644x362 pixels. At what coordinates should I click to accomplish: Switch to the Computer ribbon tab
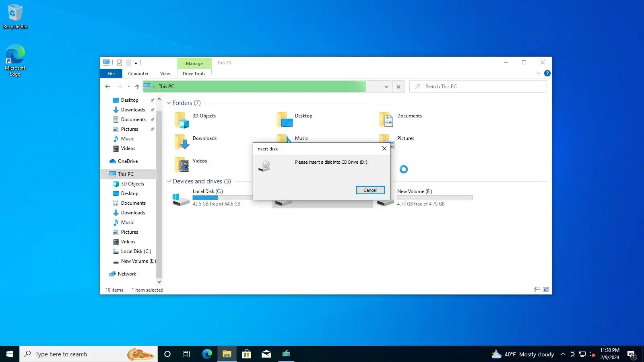click(138, 74)
